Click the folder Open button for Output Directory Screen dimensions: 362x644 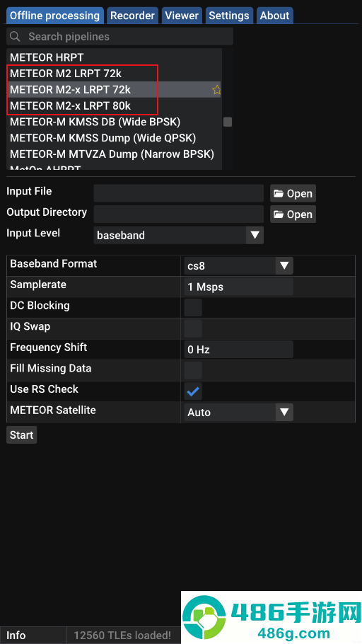pos(293,214)
